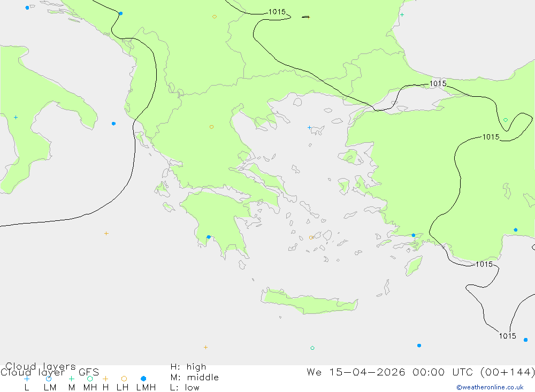Click the green plus M legend symbol

[x=71, y=379]
